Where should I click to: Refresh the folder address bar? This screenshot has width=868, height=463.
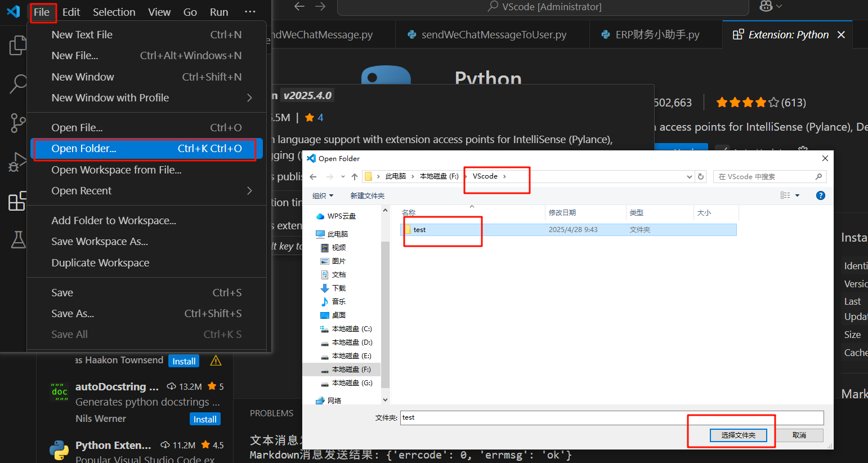701,177
